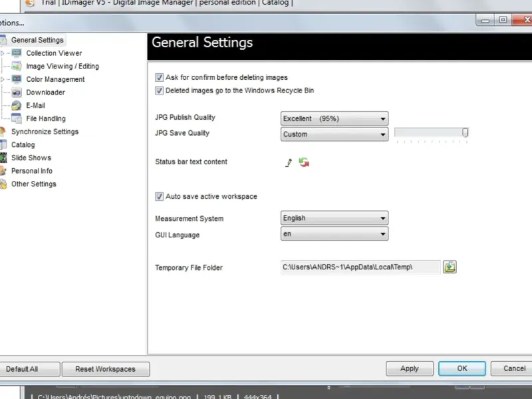Click the Personal Info icon

tap(3, 171)
